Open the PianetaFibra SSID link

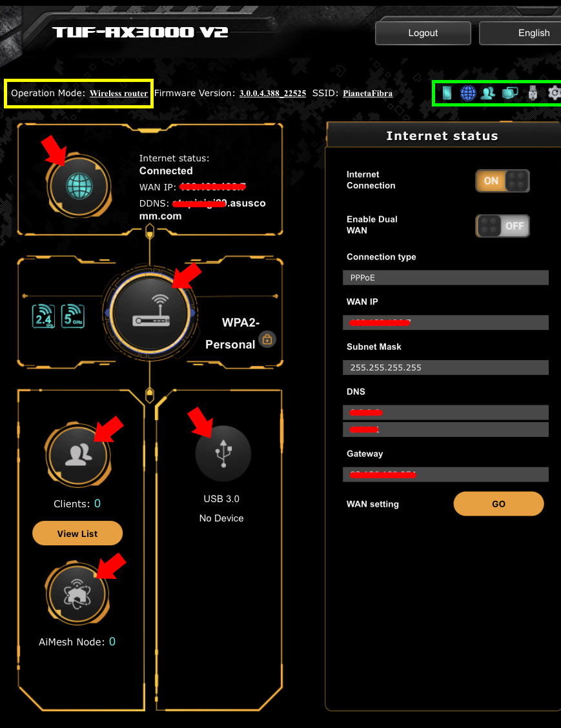point(367,94)
